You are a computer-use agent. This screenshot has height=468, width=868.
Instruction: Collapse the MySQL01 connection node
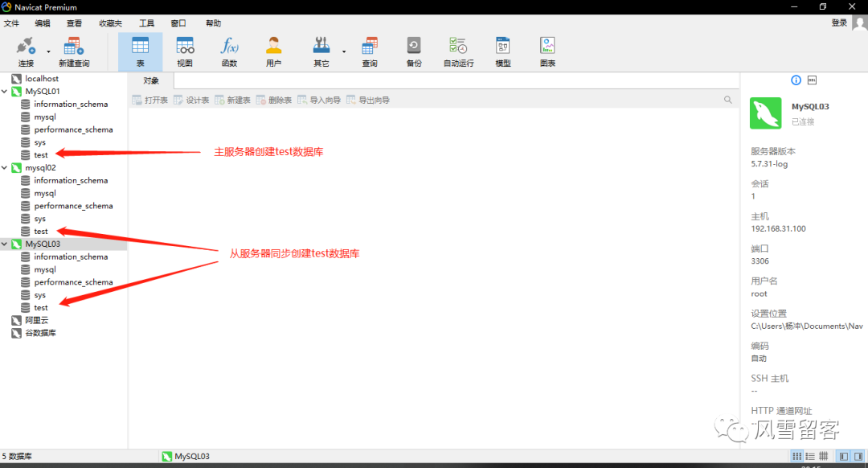(5, 92)
